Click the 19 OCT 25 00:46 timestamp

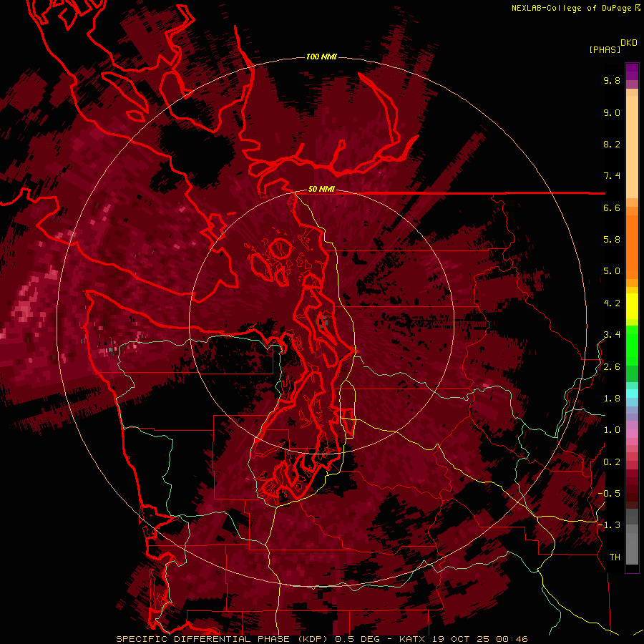click(x=479, y=639)
